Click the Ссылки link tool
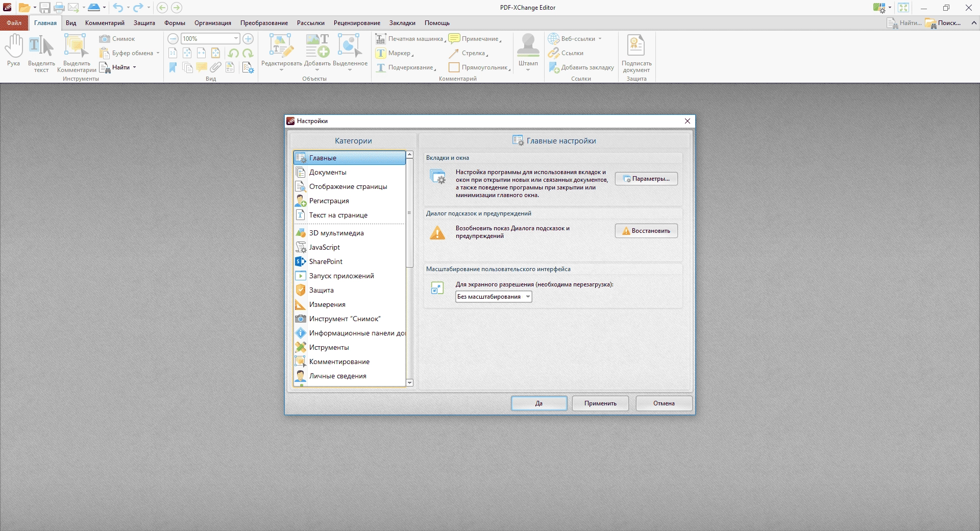This screenshot has height=531, width=980. click(566, 53)
